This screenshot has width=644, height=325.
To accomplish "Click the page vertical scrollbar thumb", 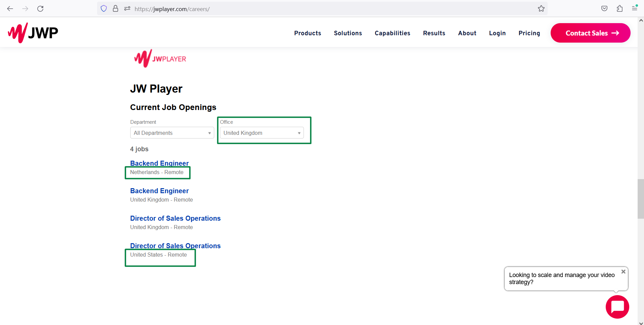I will pyautogui.click(x=641, y=199).
